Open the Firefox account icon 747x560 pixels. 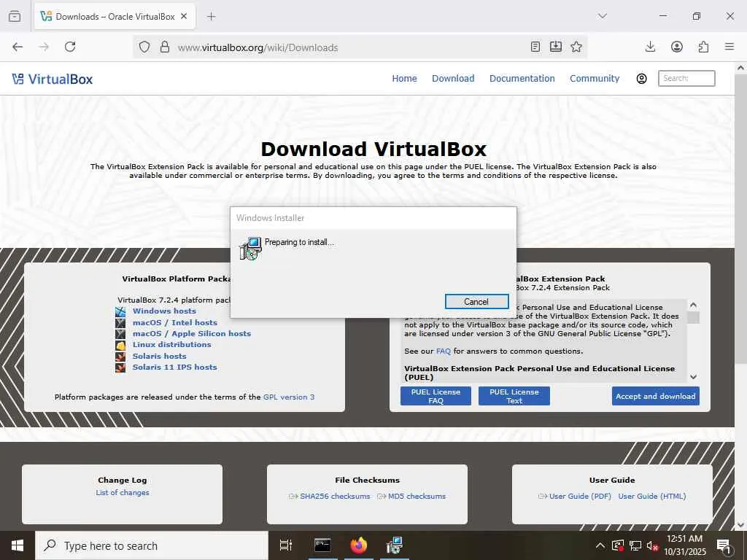coord(677,47)
